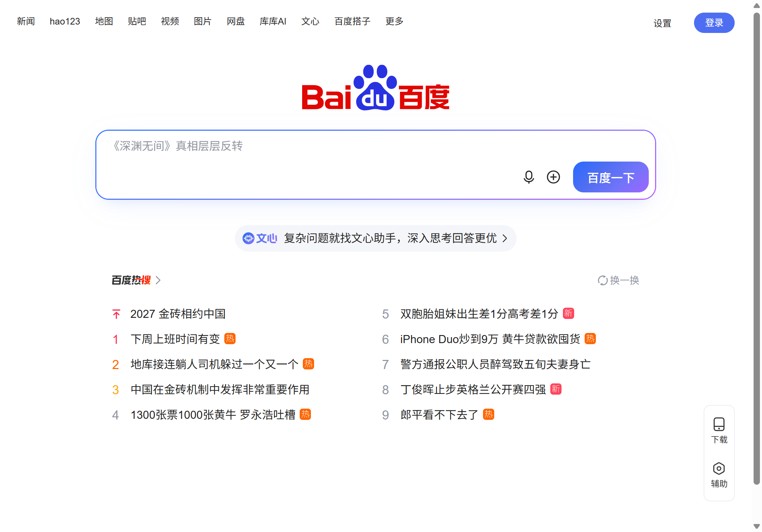Click 新 badge beside 双胞胎姐妹 headline
The image size is (762, 532).
tap(568, 313)
